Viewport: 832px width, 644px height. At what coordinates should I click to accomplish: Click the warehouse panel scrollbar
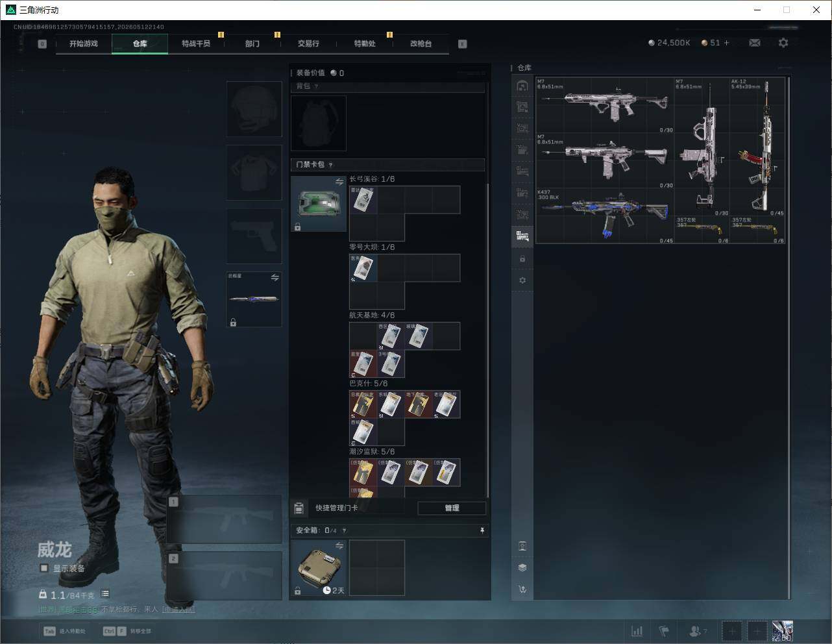(x=789, y=338)
